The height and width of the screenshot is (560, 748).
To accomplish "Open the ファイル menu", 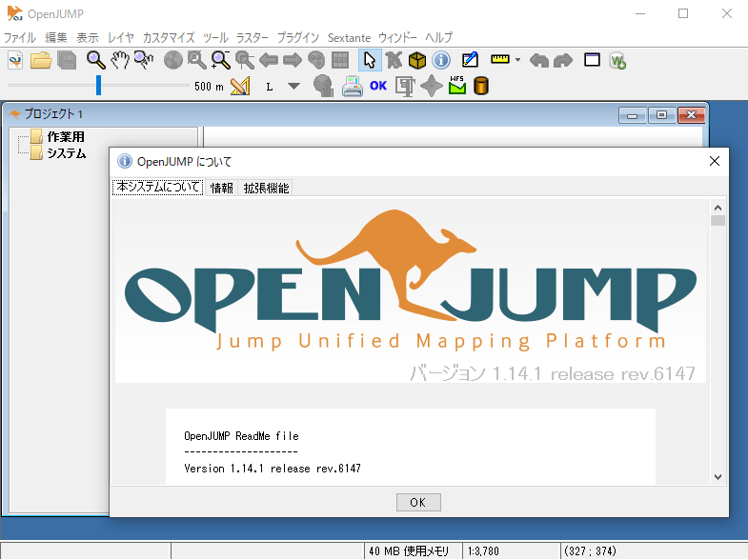I will click(x=20, y=38).
